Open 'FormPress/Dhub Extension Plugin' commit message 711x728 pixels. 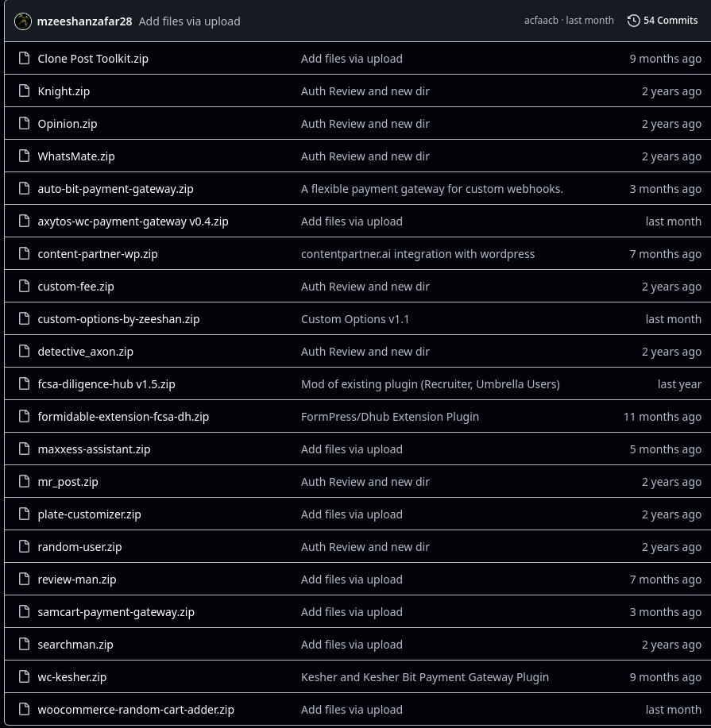tap(390, 417)
